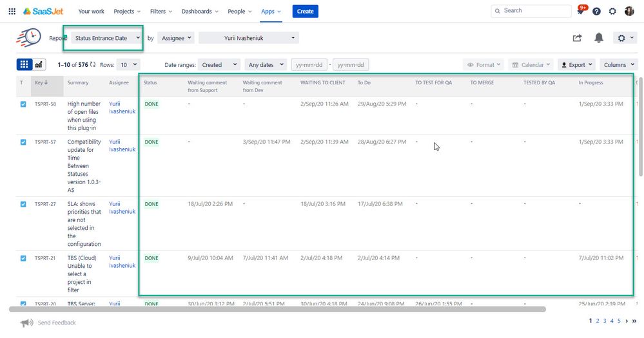Open People menu
The image size is (644, 338).
[239, 12]
